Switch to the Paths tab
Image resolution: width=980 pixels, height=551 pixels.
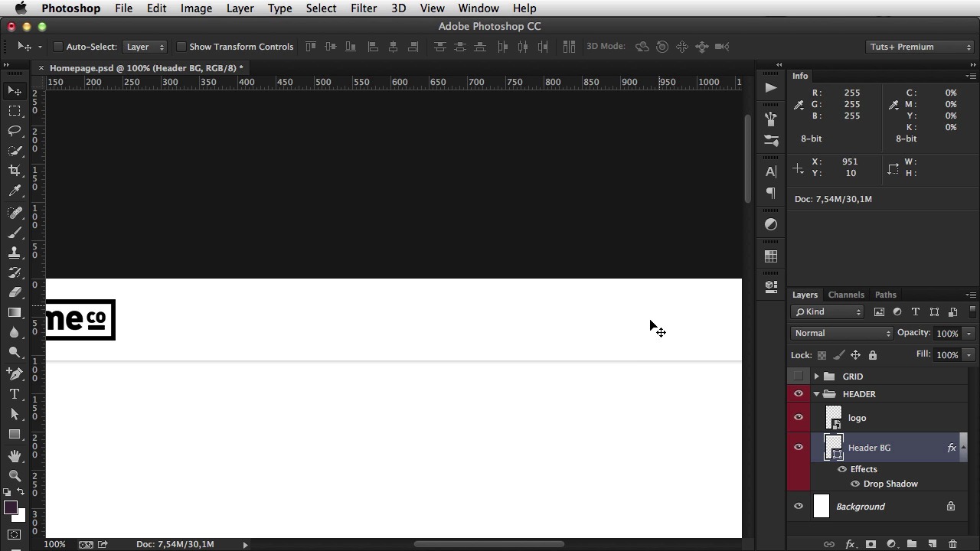tap(886, 295)
